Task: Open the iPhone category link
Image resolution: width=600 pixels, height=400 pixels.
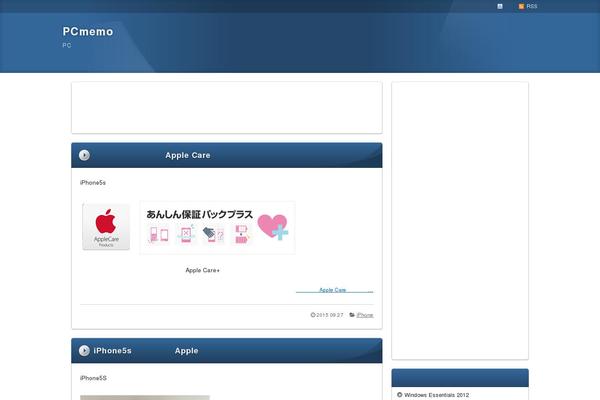Action: click(x=365, y=315)
